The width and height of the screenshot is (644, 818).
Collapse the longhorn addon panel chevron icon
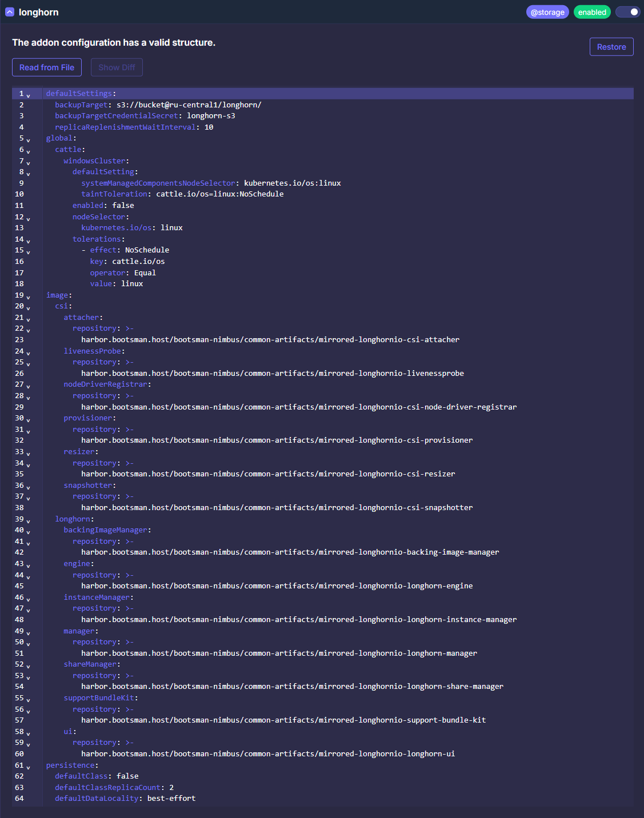click(x=10, y=12)
